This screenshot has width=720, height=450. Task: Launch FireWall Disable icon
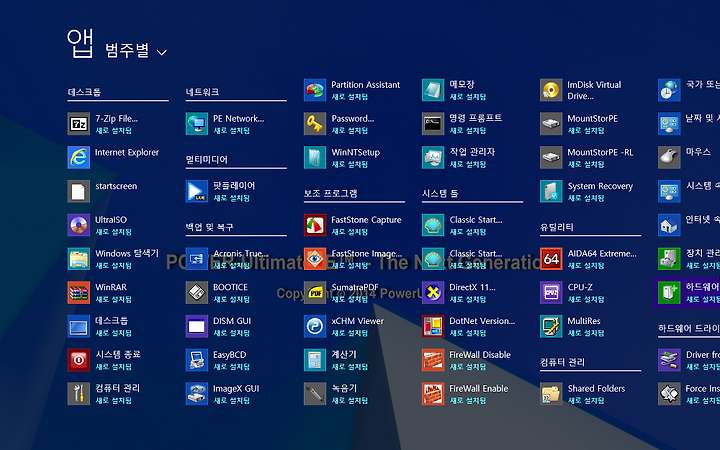click(x=433, y=360)
